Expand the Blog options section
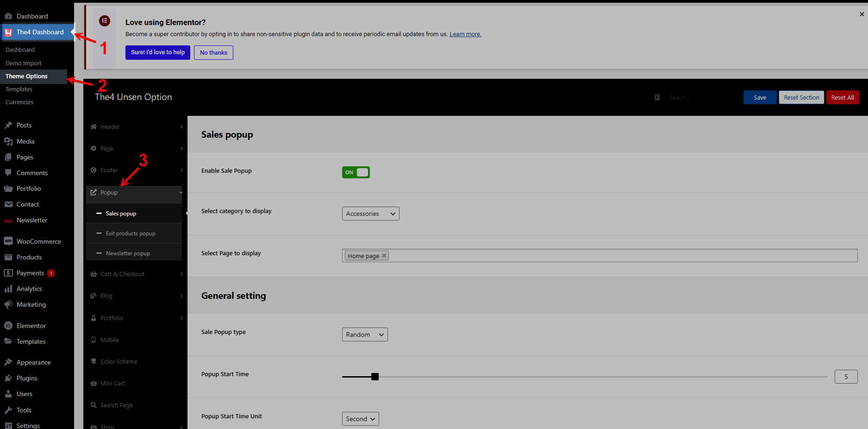Image resolution: width=868 pixels, height=429 pixels. coord(136,296)
